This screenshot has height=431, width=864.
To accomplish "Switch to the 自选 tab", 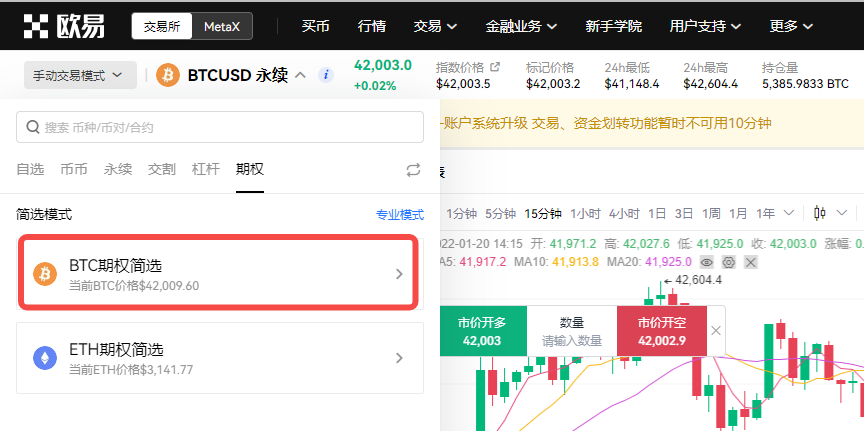I will pos(30,169).
